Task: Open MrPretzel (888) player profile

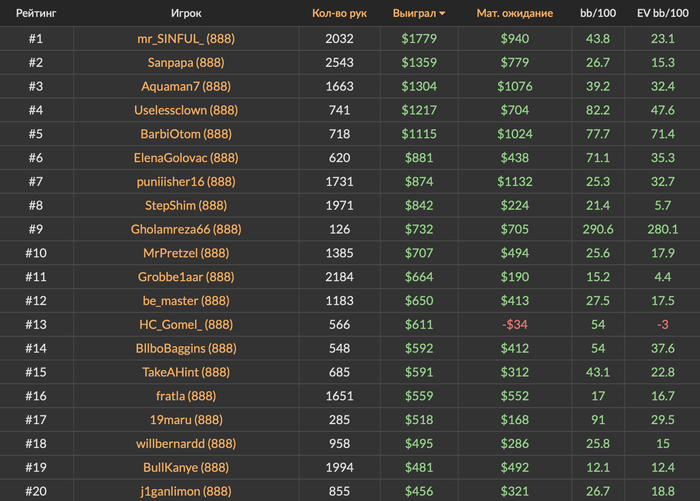Action: tap(185, 253)
